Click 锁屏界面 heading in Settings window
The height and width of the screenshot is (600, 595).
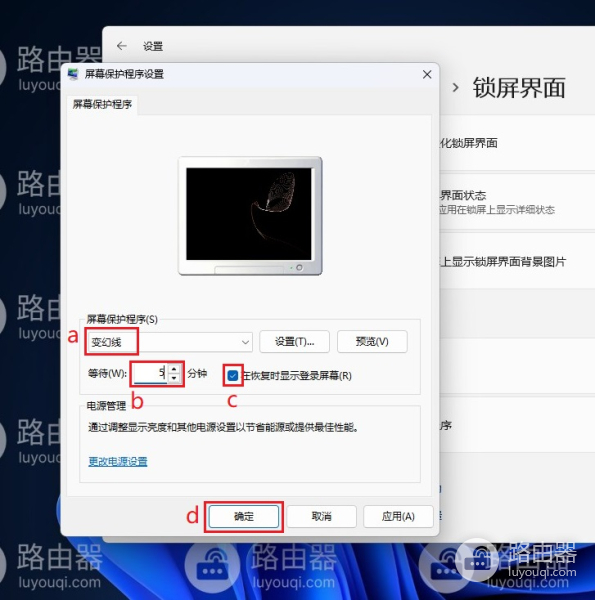click(x=519, y=88)
